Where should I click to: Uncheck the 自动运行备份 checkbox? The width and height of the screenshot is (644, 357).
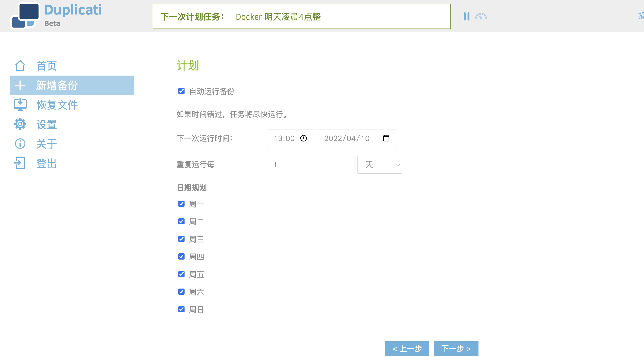181,91
